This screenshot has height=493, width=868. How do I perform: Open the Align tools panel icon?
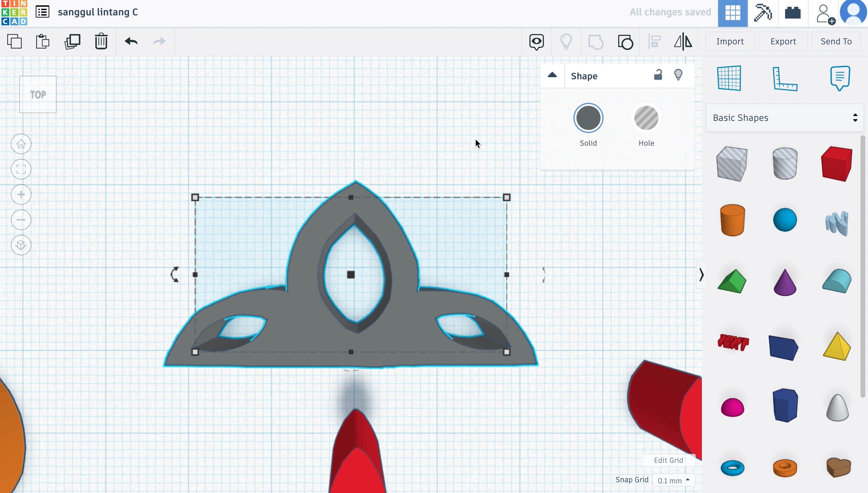pos(654,41)
